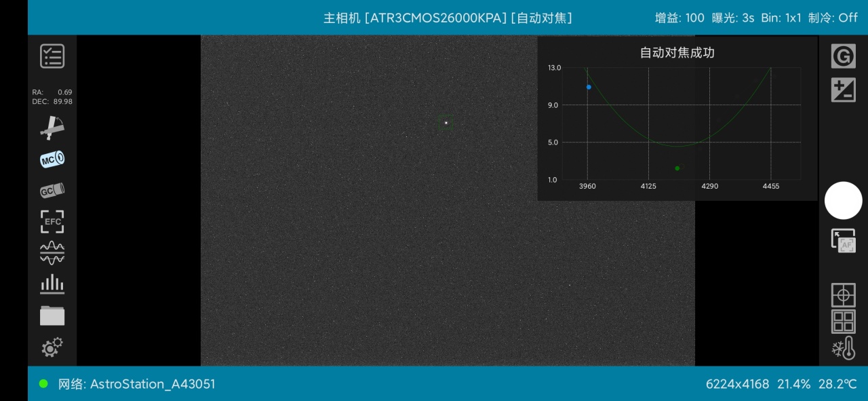Open the exposure plus/minus adjustment
The image size is (868, 401).
(843, 90)
